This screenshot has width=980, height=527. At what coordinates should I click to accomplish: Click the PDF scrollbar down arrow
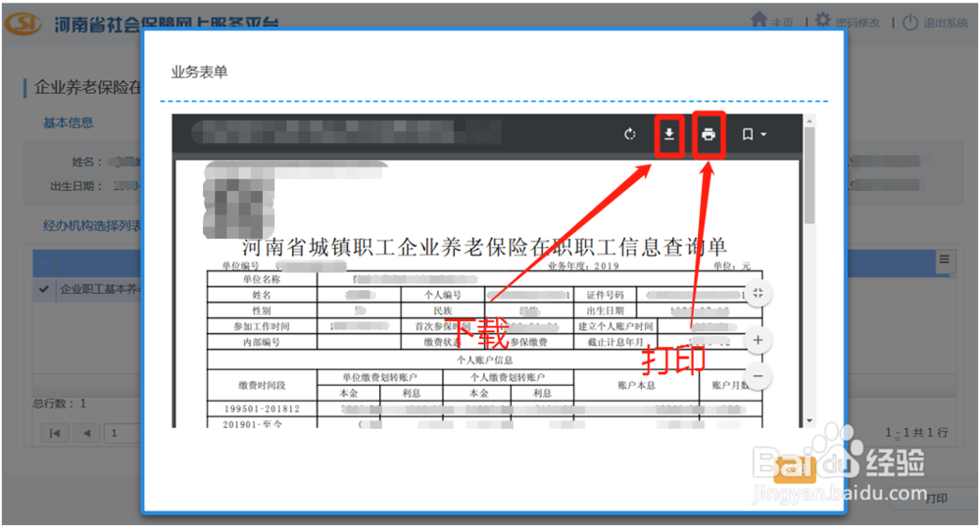(x=809, y=421)
